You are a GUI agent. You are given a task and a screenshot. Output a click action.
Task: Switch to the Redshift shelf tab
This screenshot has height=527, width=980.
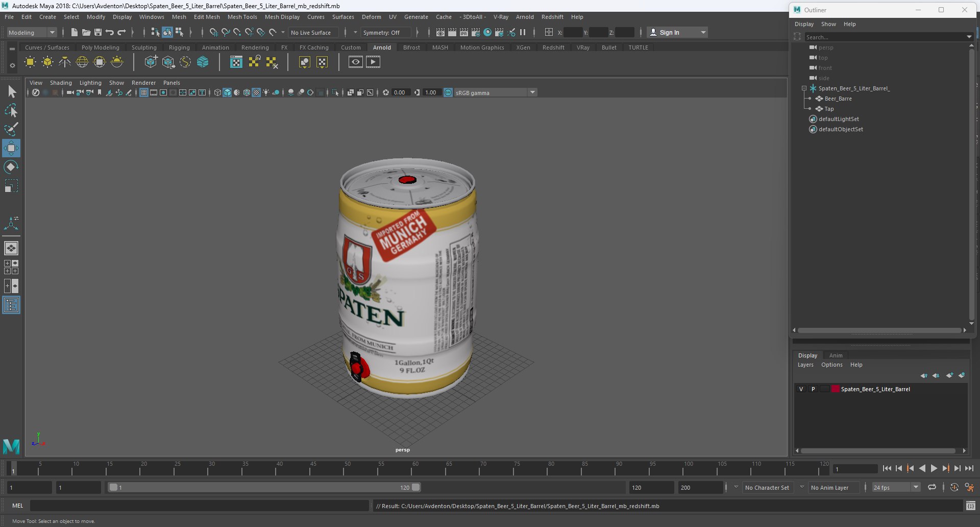[x=553, y=47]
